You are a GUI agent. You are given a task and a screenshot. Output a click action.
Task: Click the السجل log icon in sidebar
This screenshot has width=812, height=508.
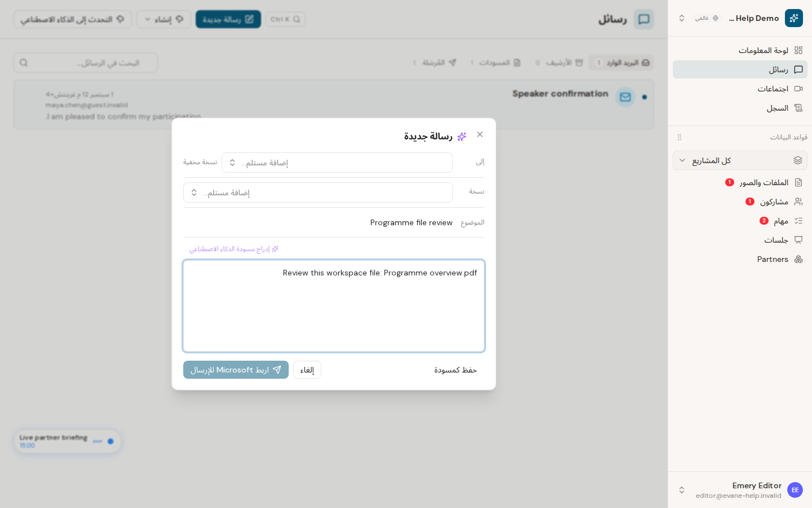click(x=798, y=108)
